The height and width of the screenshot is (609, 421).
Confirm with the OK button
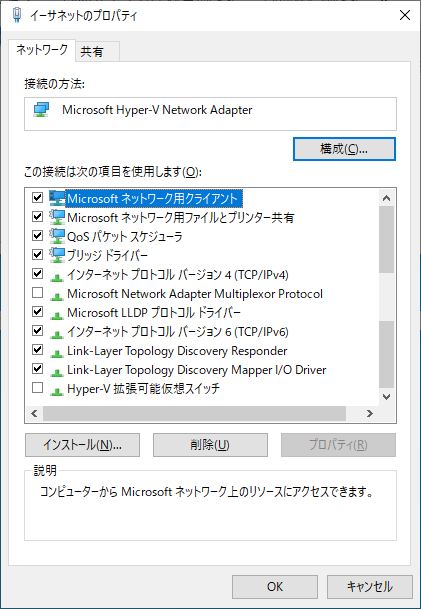pos(275,586)
